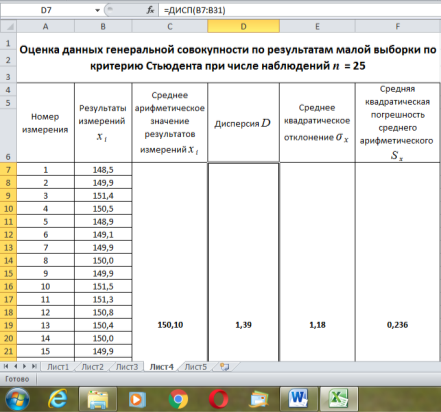
Task: Select column E header
Action: (317, 26)
